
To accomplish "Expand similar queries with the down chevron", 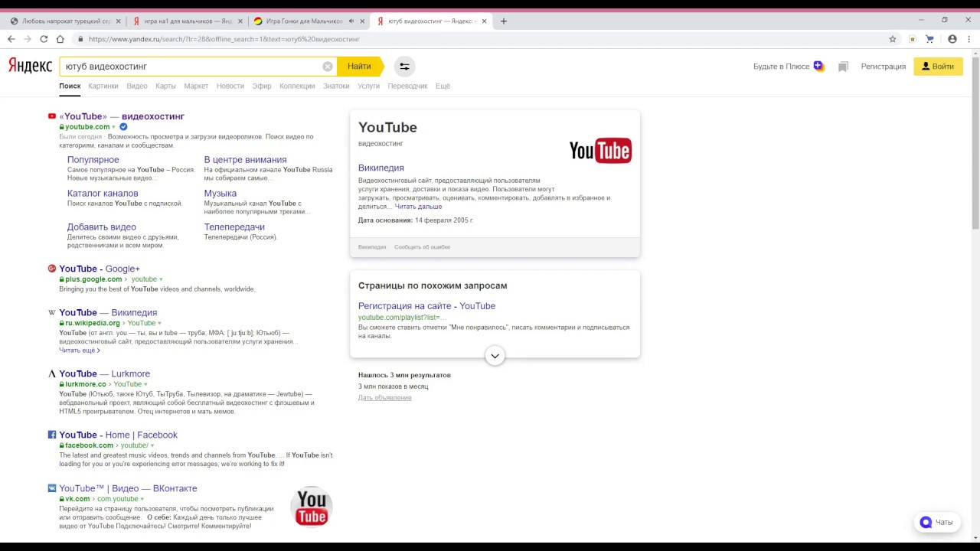I will tap(495, 356).
